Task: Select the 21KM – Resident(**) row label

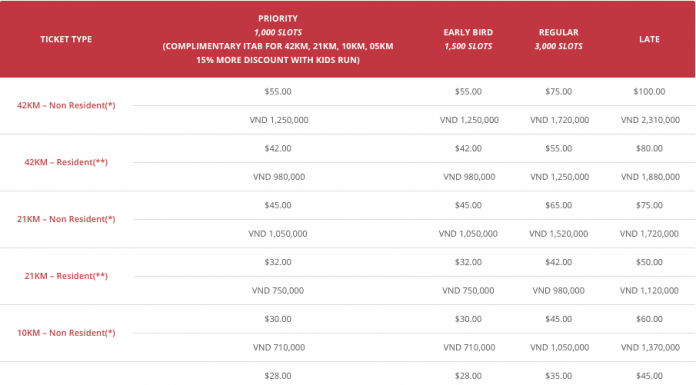Action: pos(66,276)
